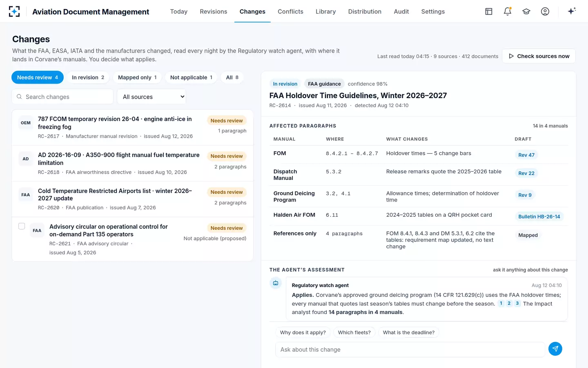Open the Rev 22 draft link
The image size is (588, 368).
point(526,173)
